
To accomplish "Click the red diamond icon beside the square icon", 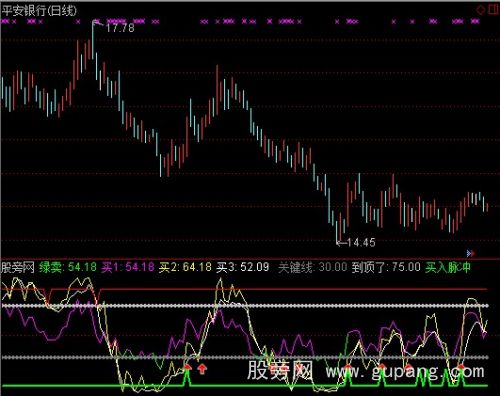I will click(x=480, y=10).
